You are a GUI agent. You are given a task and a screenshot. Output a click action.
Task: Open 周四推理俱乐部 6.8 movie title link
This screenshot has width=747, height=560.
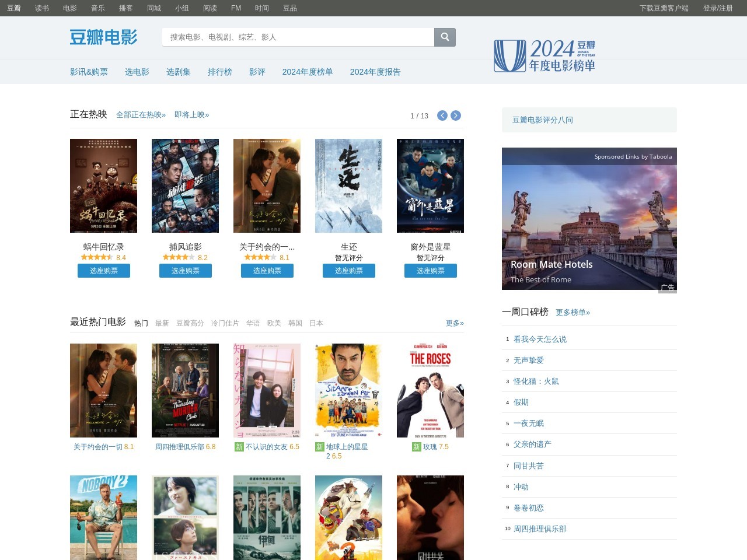(x=185, y=447)
